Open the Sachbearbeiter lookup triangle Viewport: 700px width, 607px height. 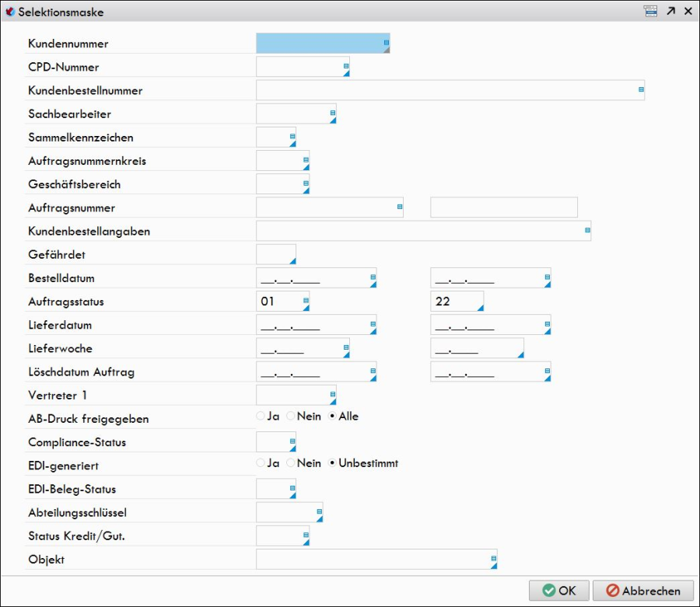point(333,120)
